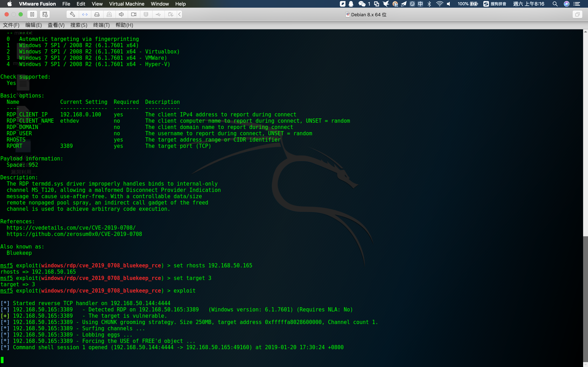Open 搜狗拼音 input method dropdown
The image size is (588, 367).
(x=495, y=4)
